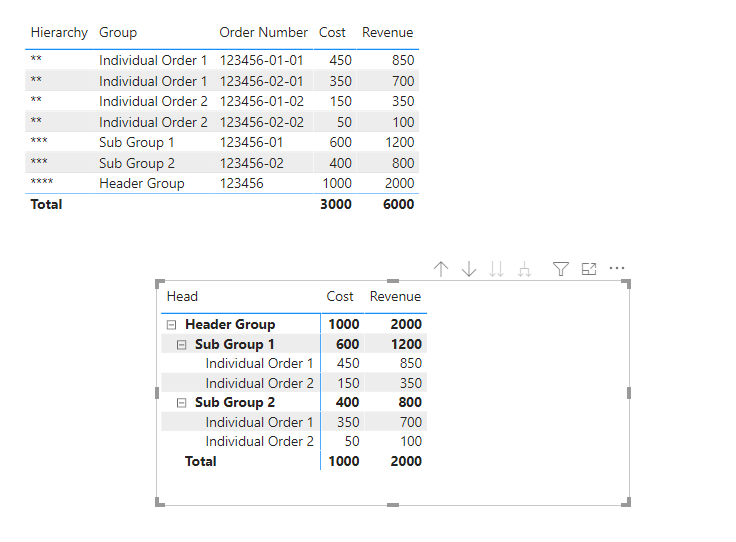This screenshot has width=736, height=542.
Task: Sort table by Revenue column header
Action: 388,32
